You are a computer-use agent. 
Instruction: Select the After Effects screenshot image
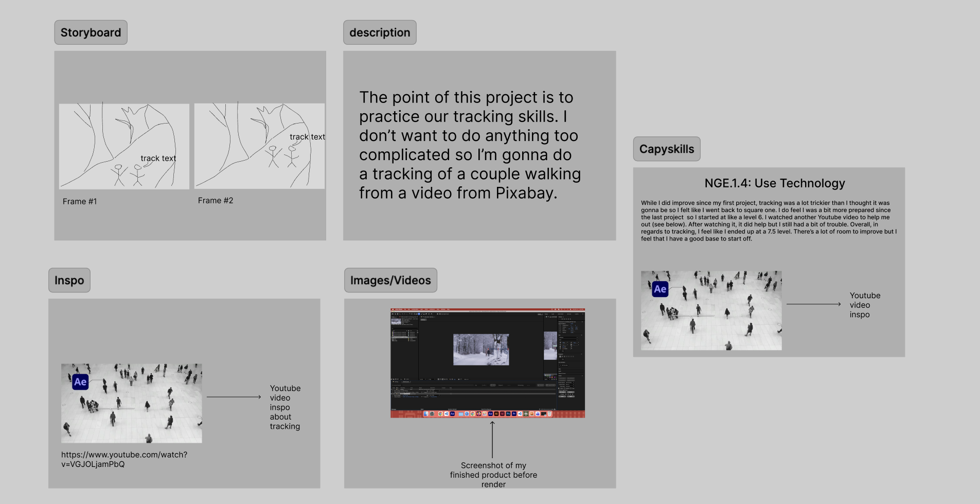point(488,363)
